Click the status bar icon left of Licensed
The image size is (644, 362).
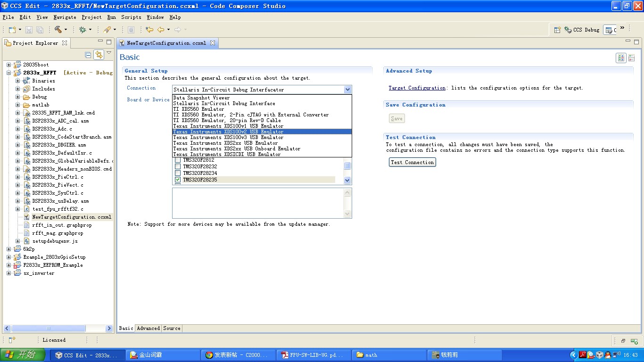click(12, 340)
